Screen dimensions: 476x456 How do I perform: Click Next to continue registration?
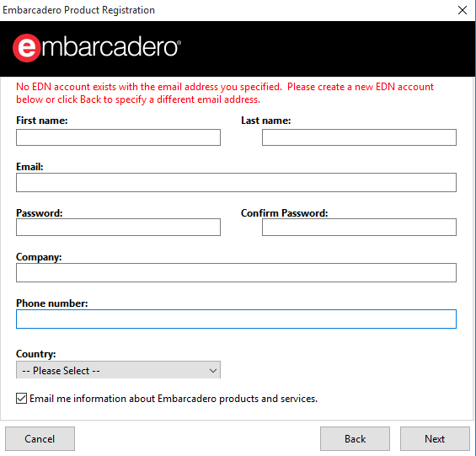[x=435, y=438]
